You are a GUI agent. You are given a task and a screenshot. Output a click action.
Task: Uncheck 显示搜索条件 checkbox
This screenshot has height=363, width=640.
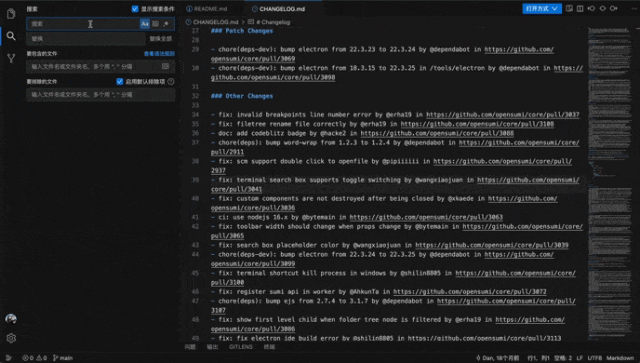[135, 9]
